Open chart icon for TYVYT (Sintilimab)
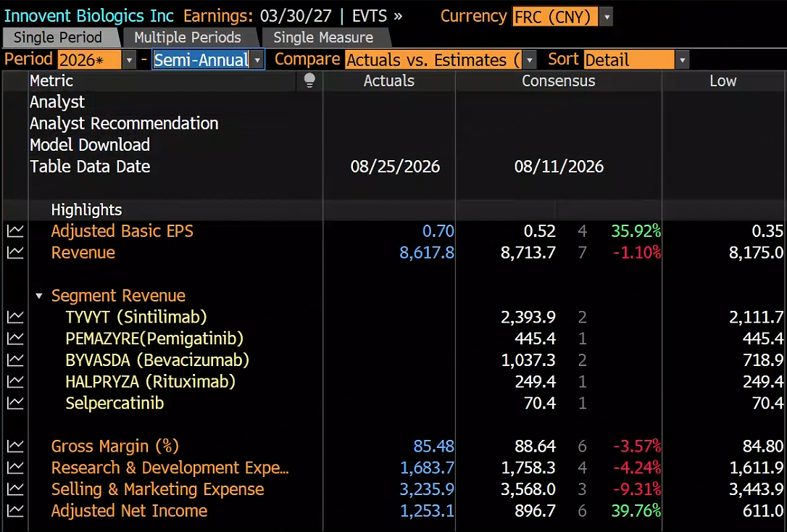Viewport: 787px width, 532px height. pyautogui.click(x=15, y=317)
